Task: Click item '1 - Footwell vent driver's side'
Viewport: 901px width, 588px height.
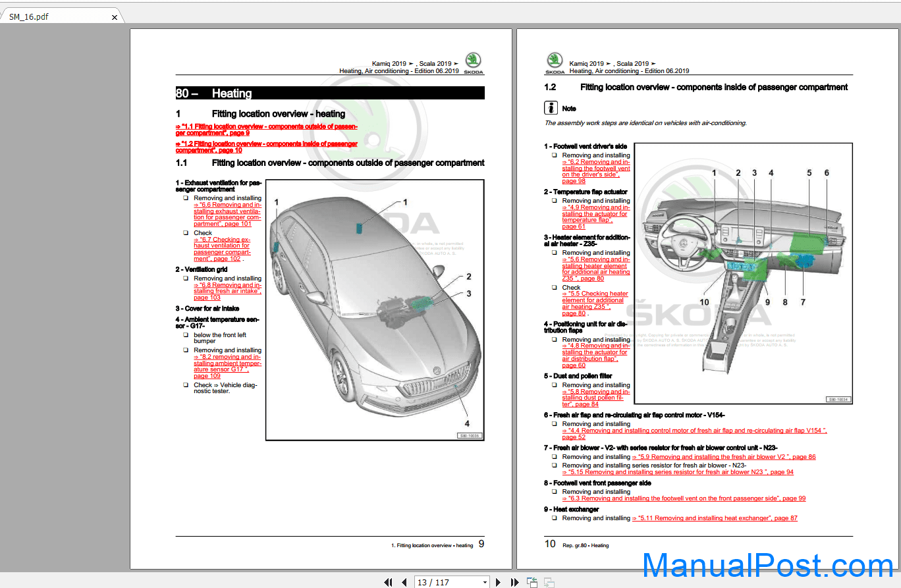Action: (x=586, y=146)
